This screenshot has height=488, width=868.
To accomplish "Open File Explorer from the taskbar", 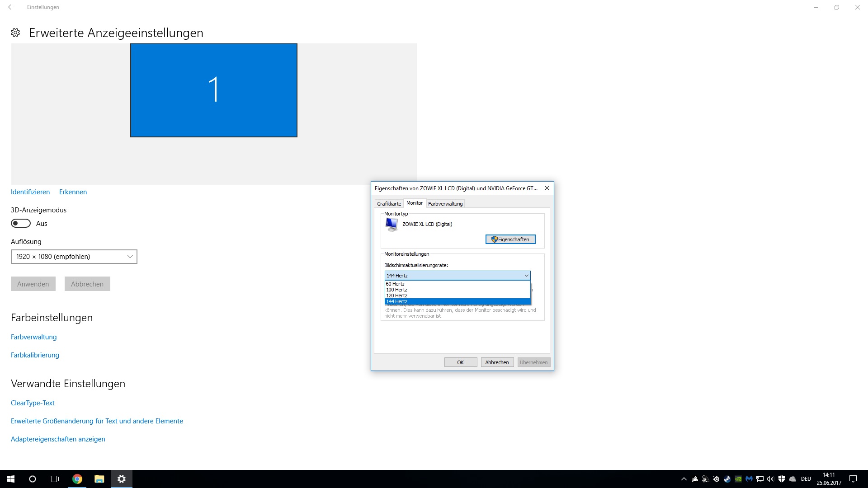I will click(99, 479).
